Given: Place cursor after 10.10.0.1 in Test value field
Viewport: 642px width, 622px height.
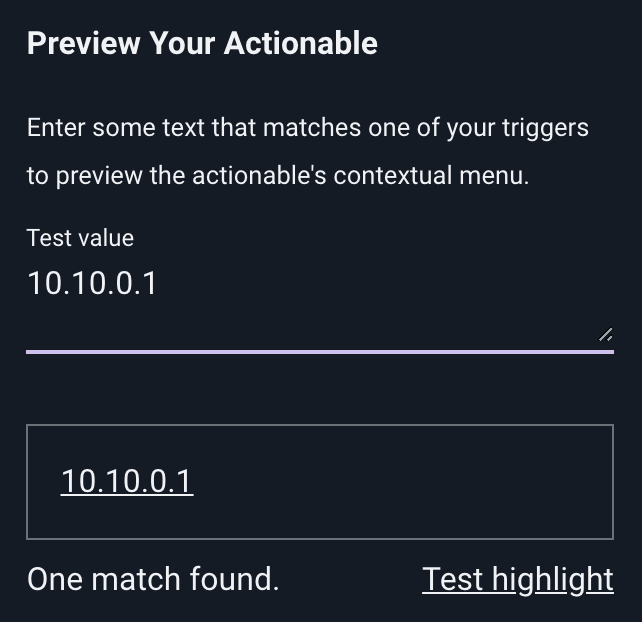Looking at the screenshot, I should (x=158, y=283).
